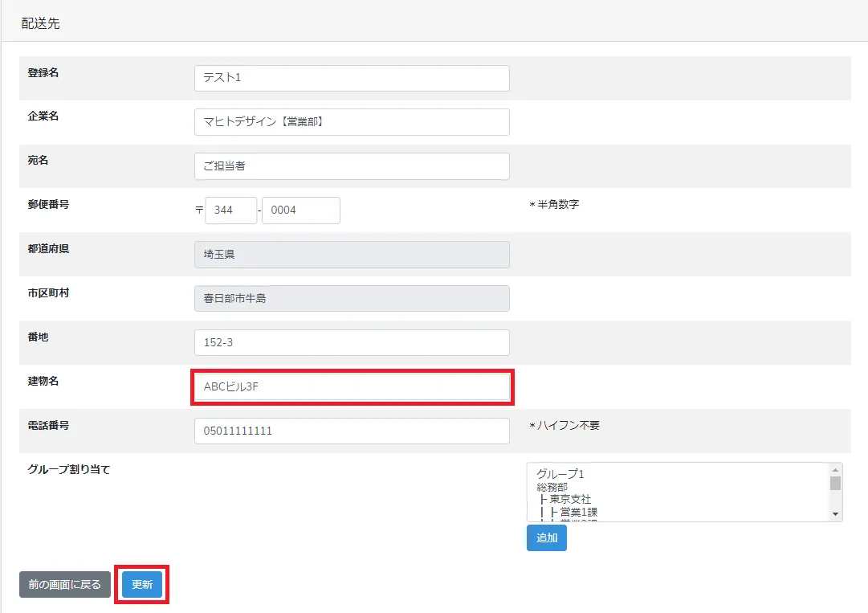Click the scroll-up arrow of the group list
Screen dimensions: 868x613
point(836,468)
